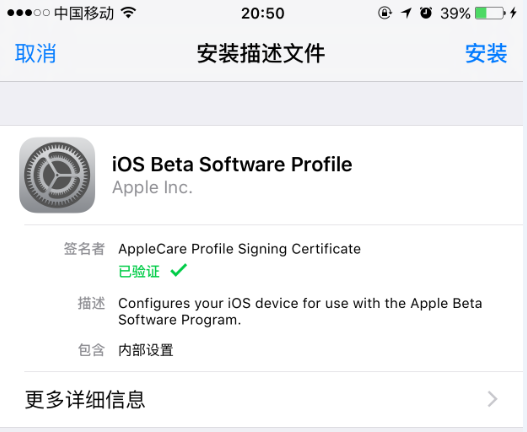Tap the AppleCare Profile Signing Certificate text
Screen dimensions: 527x432
click(x=240, y=249)
